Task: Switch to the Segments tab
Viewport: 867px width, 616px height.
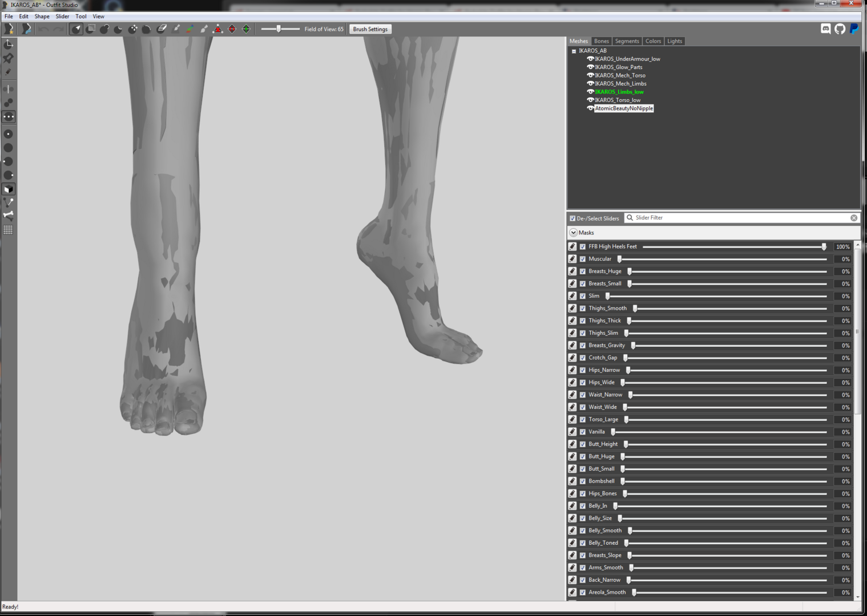Action: (627, 41)
